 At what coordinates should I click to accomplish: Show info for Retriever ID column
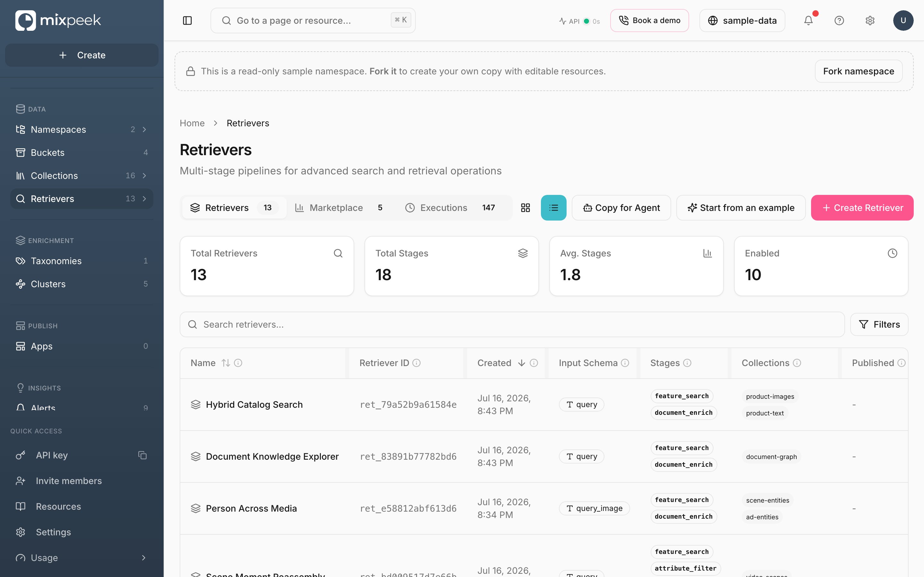click(x=416, y=363)
